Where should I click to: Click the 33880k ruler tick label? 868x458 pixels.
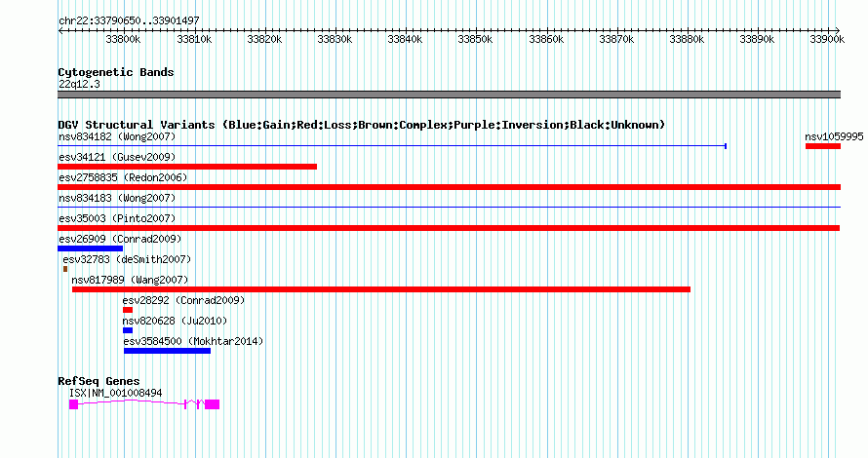[687, 39]
